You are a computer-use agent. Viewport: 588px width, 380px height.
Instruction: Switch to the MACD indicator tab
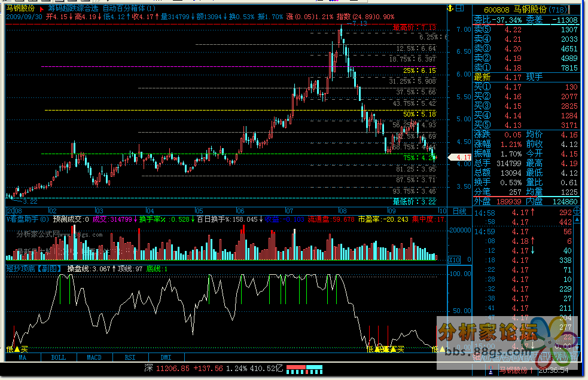(x=94, y=357)
